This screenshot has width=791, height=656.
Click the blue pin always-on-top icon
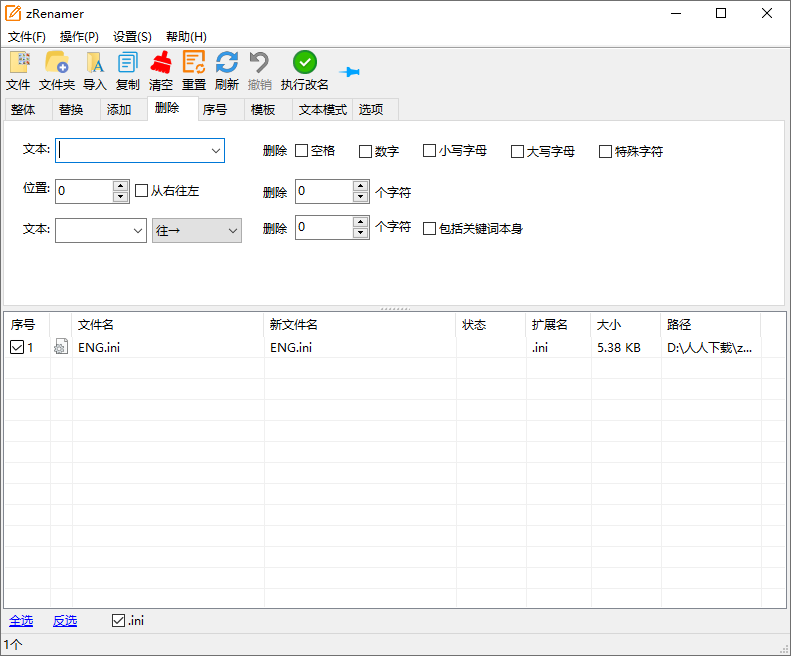[350, 72]
